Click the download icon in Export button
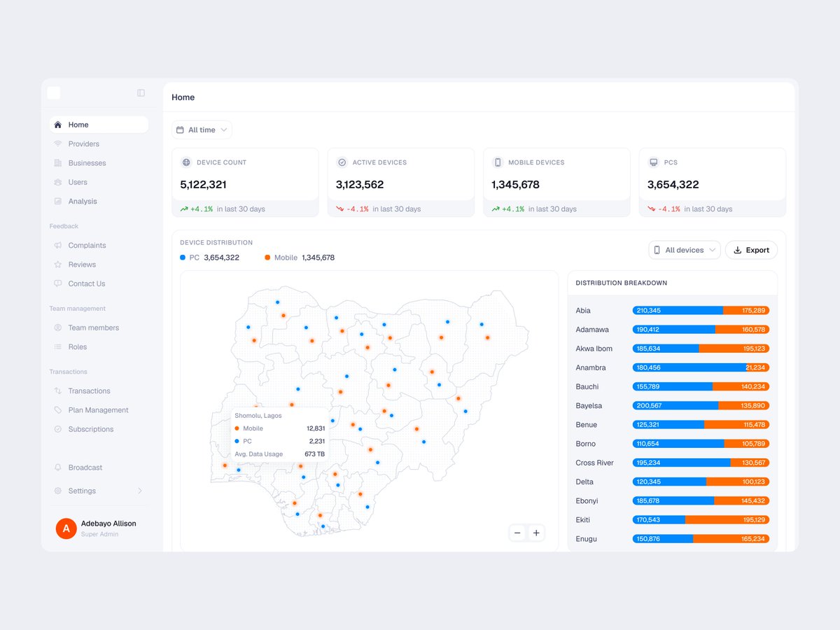840x630 pixels. click(738, 250)
